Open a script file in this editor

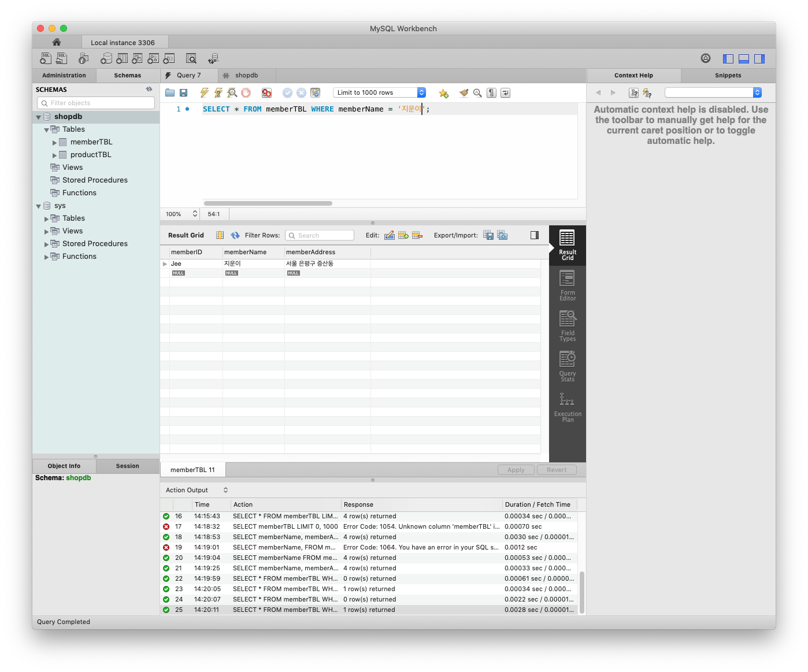(170, 92)
